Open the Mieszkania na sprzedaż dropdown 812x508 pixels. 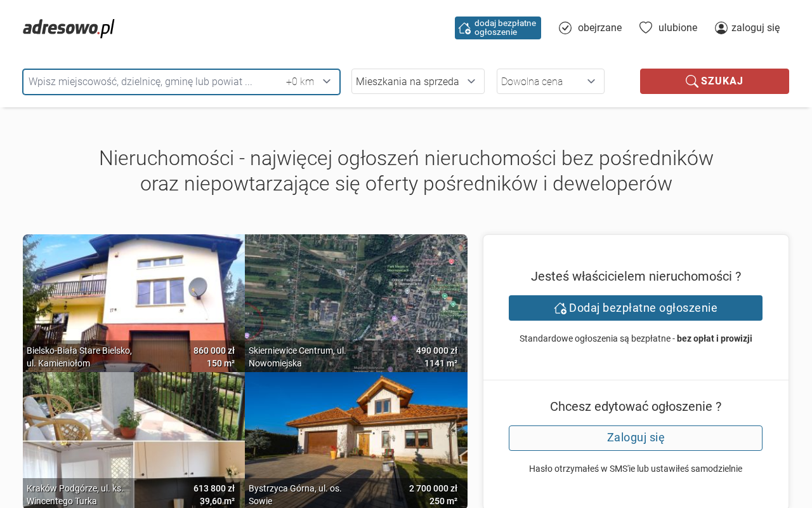click(x=417, y=81)
